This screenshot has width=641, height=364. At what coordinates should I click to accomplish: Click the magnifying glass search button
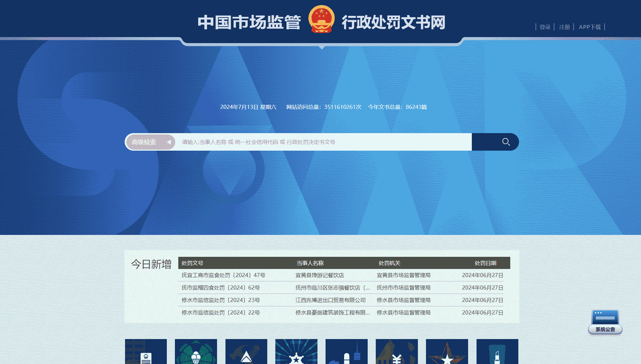[x=495, y=142]
